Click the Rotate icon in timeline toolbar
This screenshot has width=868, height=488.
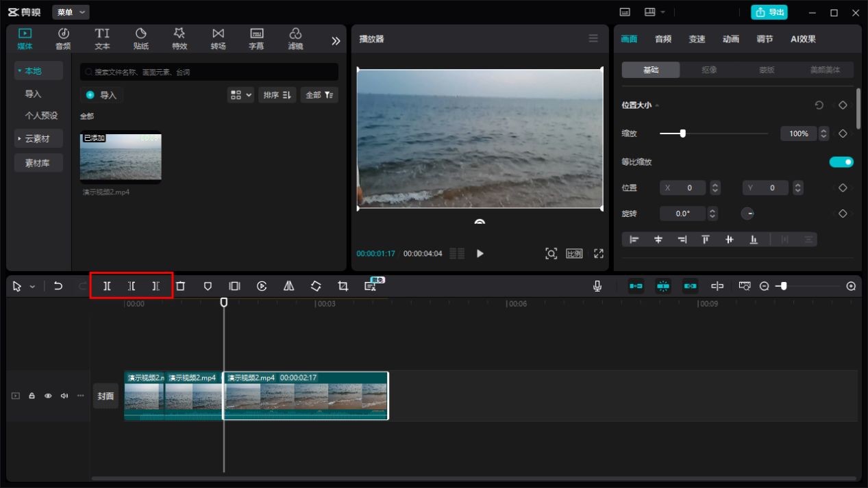pyautogui.click(x=316, y=286)
